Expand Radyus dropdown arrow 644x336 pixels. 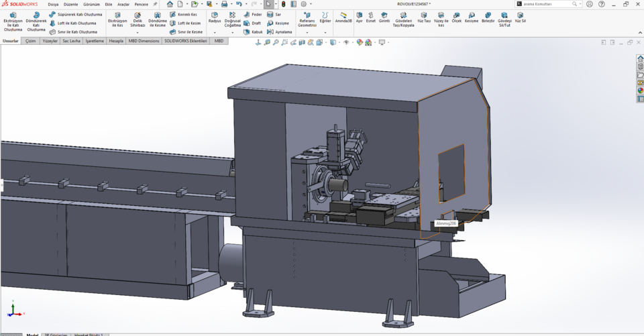pos(215,33)
